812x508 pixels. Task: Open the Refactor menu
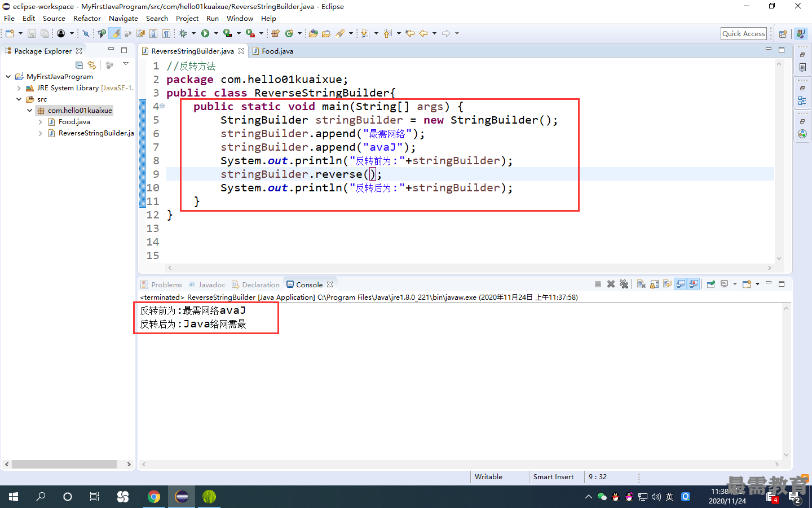(x=87, y=18)
